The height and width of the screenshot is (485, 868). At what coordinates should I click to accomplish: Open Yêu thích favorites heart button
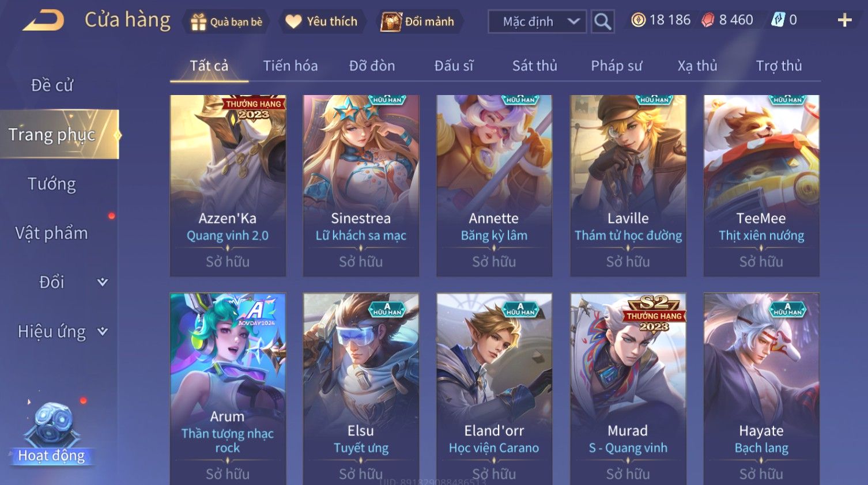click(x=322, y=22)
